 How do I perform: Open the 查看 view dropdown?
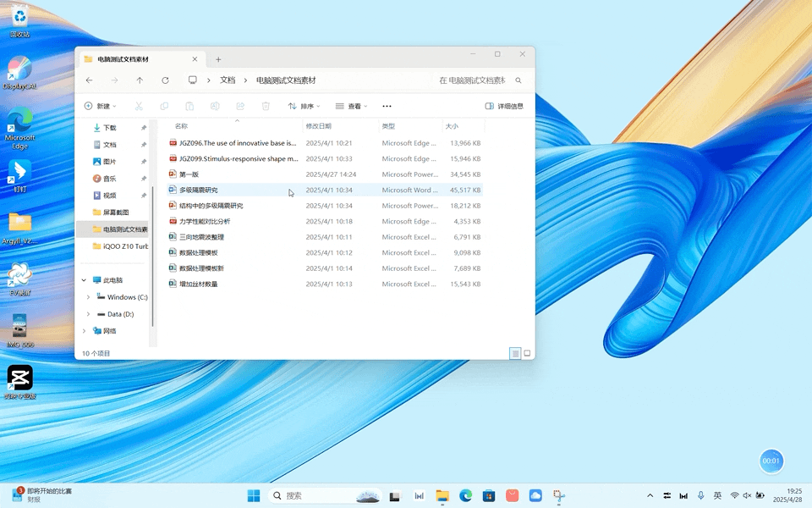pos(352,106)
